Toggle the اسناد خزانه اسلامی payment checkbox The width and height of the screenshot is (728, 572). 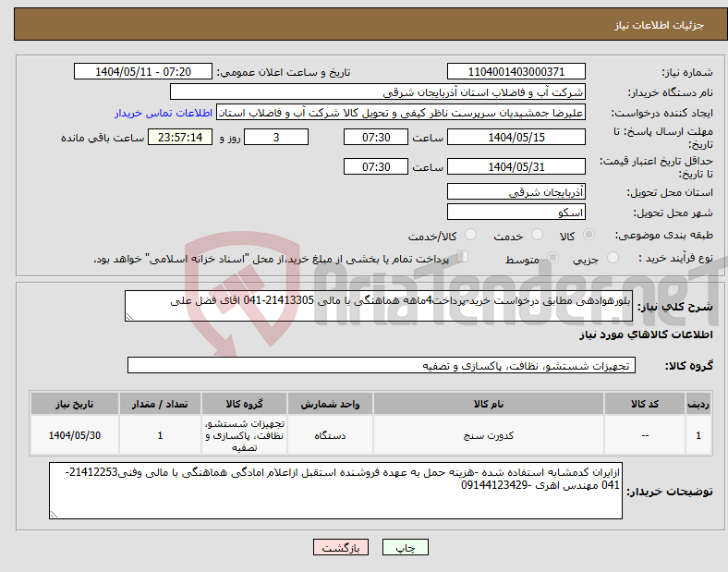click(463, 257)
